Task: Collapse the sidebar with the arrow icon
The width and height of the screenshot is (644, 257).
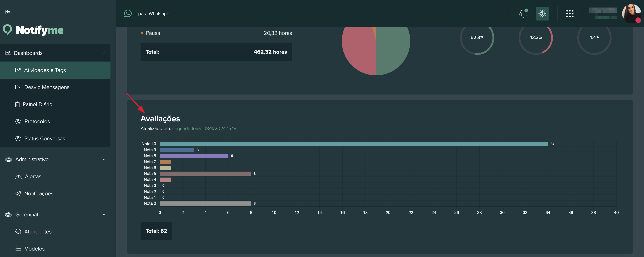Action: [8, 12]
